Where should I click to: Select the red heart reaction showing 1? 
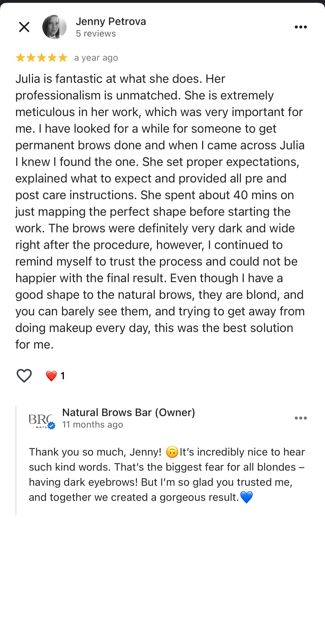51,376
